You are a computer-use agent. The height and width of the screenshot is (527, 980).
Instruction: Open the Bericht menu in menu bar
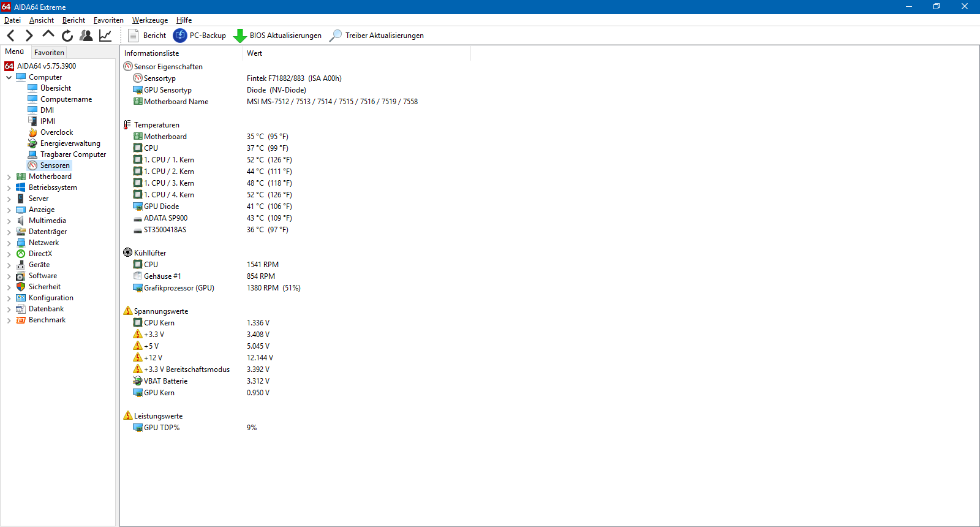click(x=73, y=20)
